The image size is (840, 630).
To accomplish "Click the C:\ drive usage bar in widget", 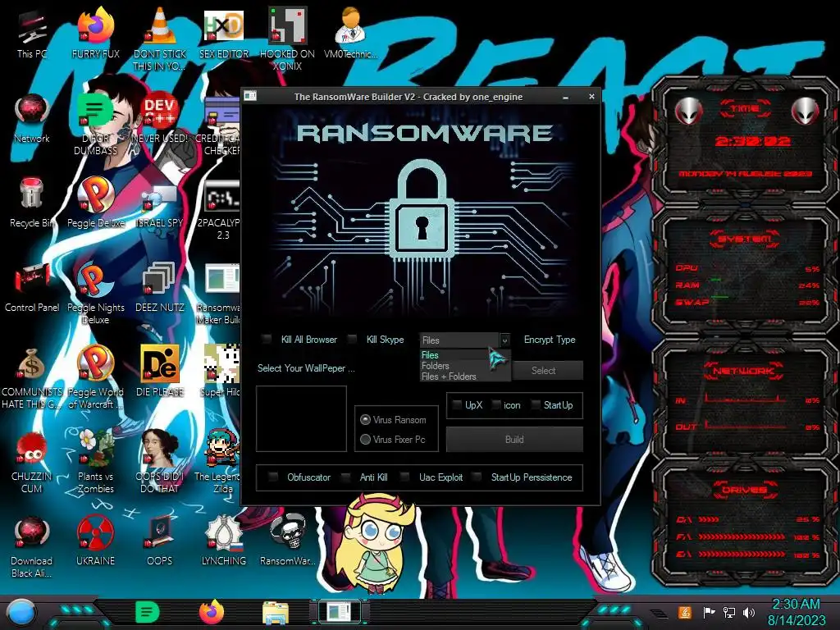I will tap(708, 519).
